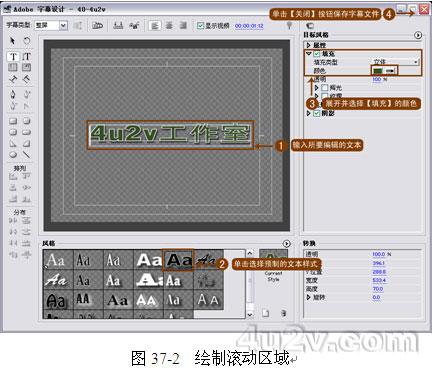Choose the spaced A A style thumbnail

(x=208, y=300)
